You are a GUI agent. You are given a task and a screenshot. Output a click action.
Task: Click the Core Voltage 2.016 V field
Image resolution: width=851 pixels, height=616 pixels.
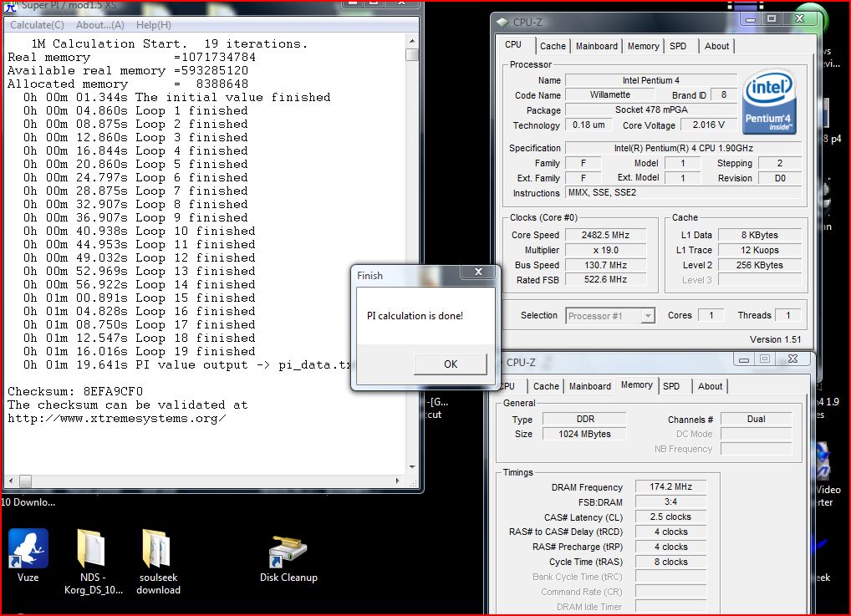tap(709, 125)
